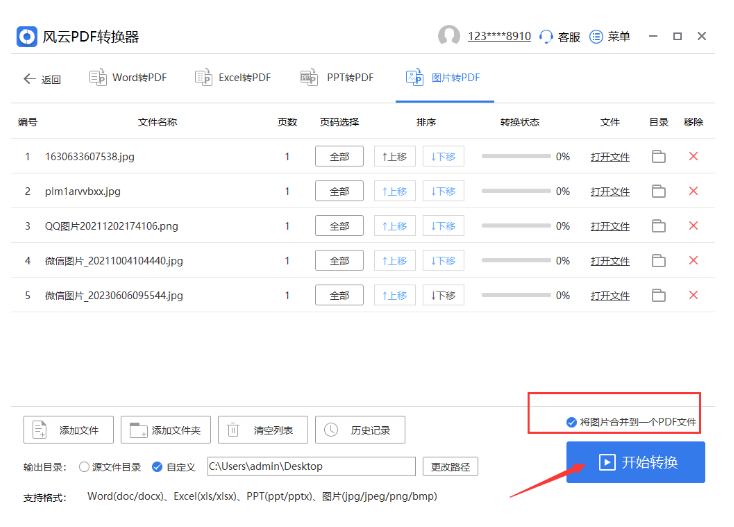Open file link for QQ图片20211202174106.png
Image resolution: width=734 pixels, height=527 pixels.
coord(610,226)
